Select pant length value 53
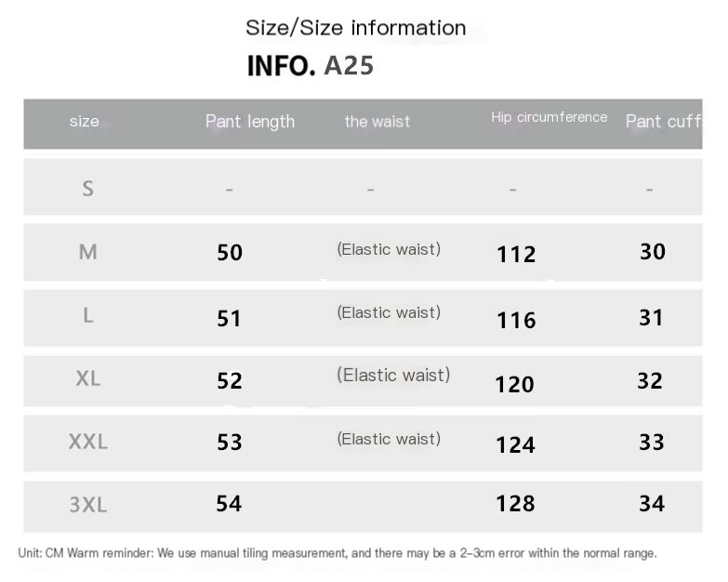The width and height of the screenshot is (728, 582). coord(229,442)
